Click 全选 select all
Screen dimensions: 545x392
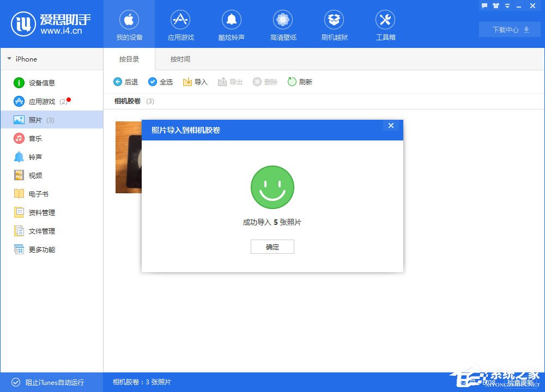(x=160, y=82)
